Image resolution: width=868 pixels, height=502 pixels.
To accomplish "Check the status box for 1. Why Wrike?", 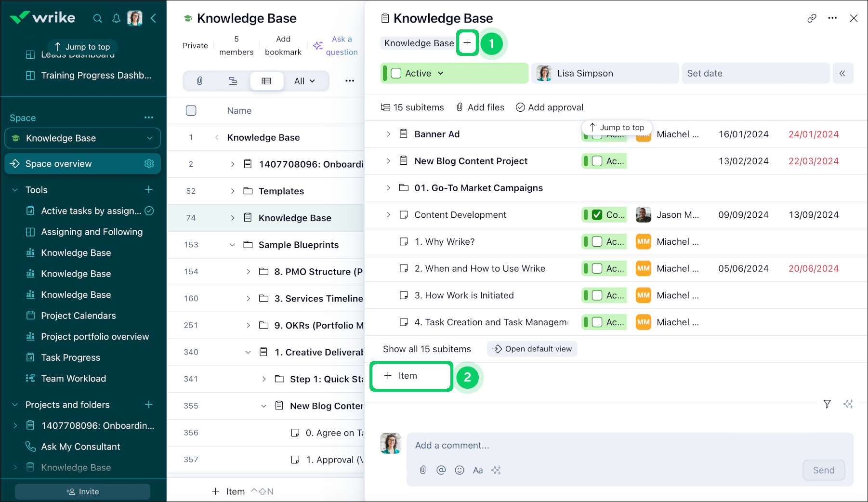I will point(597,242).
